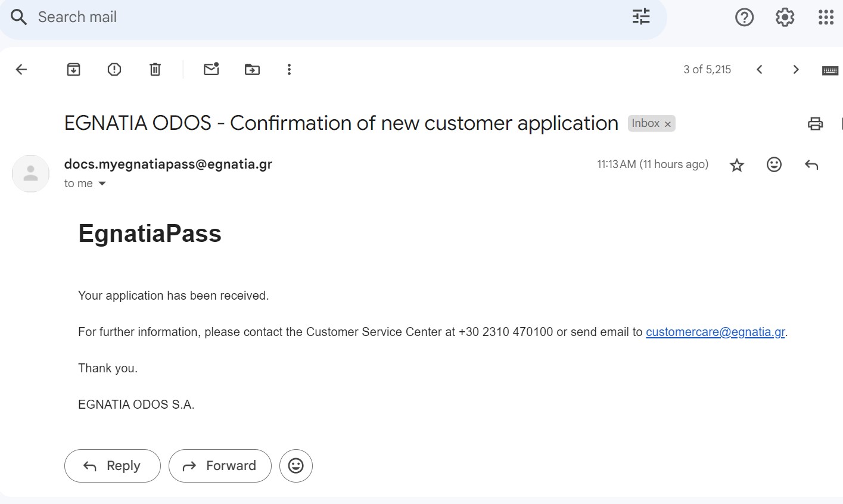Print this email conversation

click(x=815, y=123)
